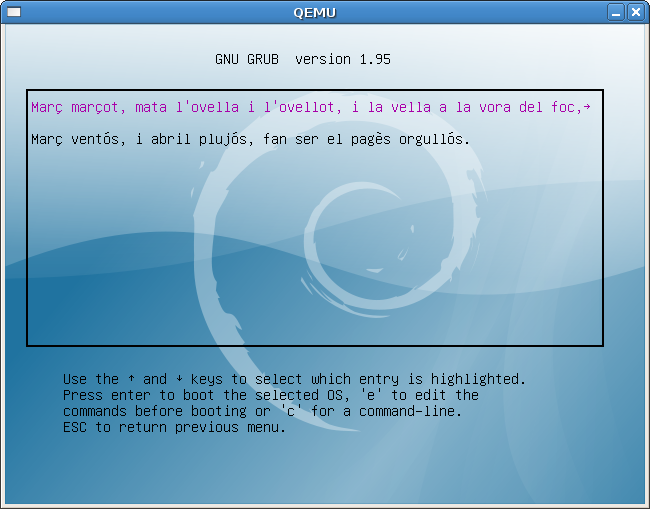Click the QEMU title bar text
Screen dimensions: 650x509
[x=314, y=11]
